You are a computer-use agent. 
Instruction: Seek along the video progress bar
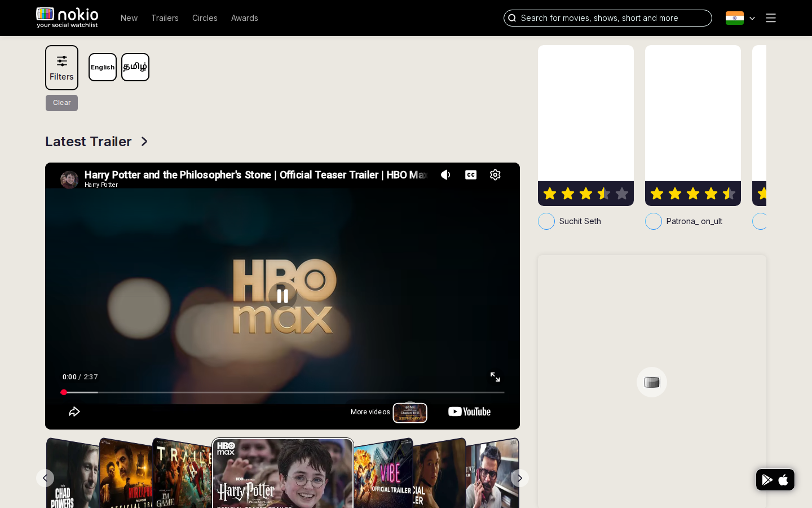(283, 392)
